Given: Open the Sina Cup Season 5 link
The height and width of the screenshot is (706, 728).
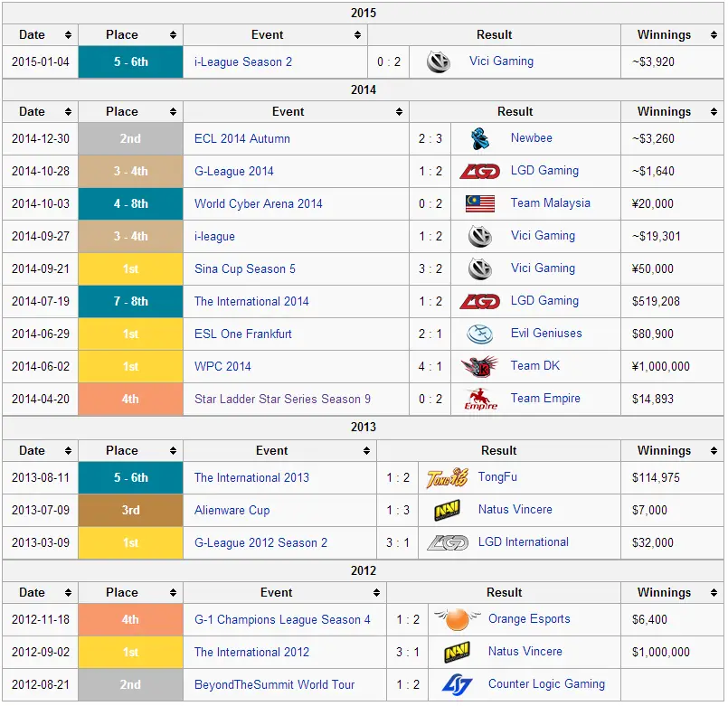Looking at the screenshot, I should coord(245,268).
